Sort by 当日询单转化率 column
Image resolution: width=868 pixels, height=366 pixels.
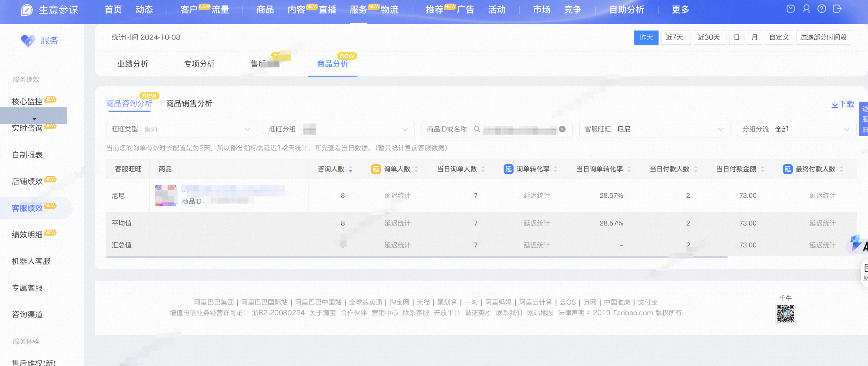pyautogui.click(x=629, y=169)
